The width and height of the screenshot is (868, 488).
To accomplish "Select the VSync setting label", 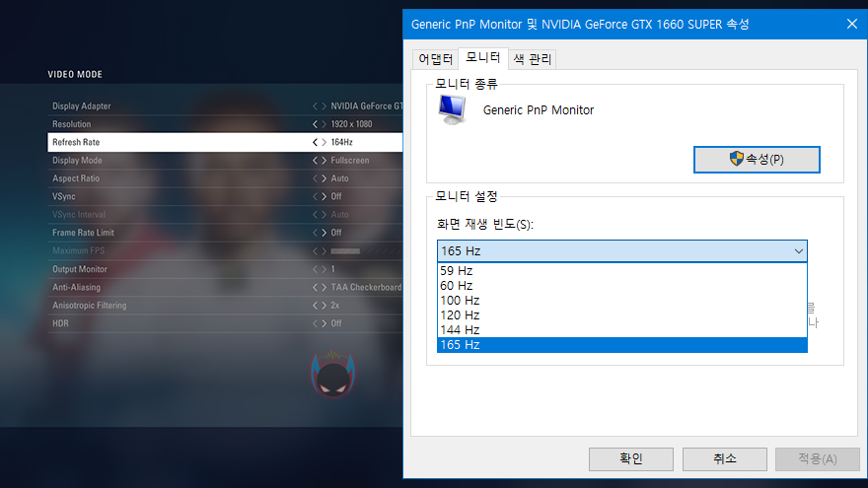I will click(64, 196).
